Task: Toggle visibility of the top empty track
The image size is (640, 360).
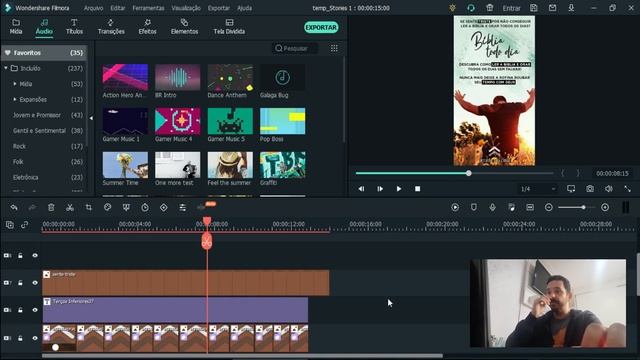Action: point(35,256)
